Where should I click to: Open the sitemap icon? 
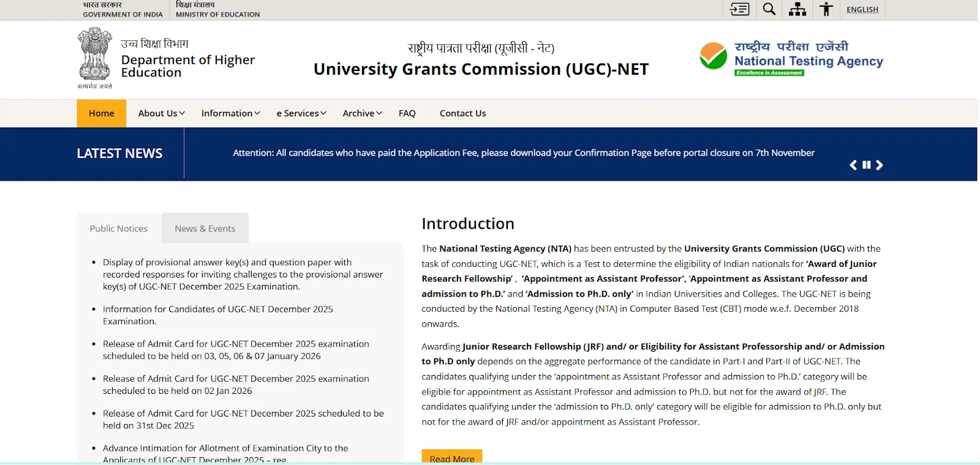[x=797, y=9]
